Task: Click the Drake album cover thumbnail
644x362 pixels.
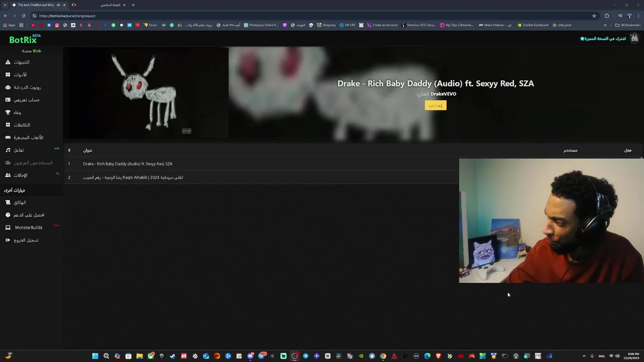Action: (149, 93)
